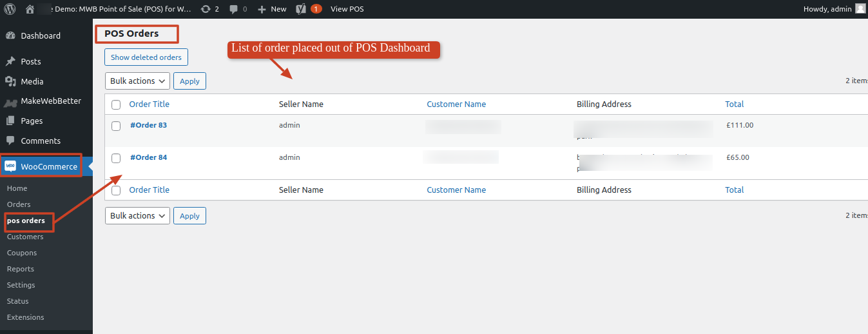The height and width of the screenshot is (334, 868).
Task: Go to Reports submenu
Action: (21, 269)
